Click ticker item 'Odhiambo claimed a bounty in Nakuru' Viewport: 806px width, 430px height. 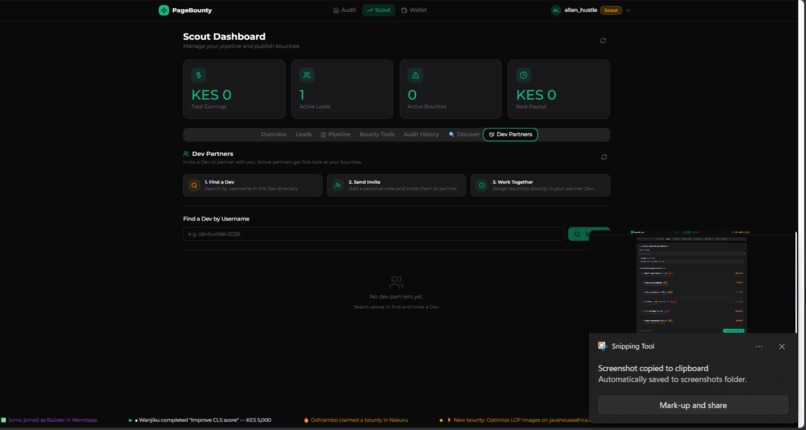(356, 420)
